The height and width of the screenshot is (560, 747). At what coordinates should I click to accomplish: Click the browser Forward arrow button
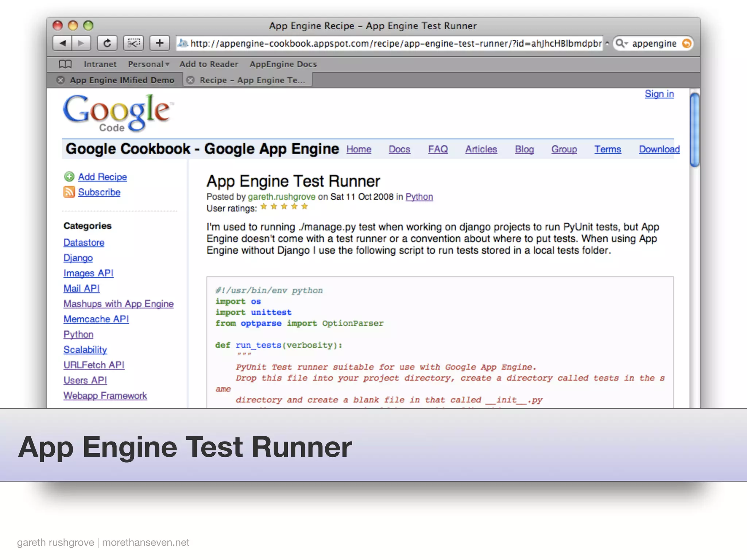click(x=81, y=43)
